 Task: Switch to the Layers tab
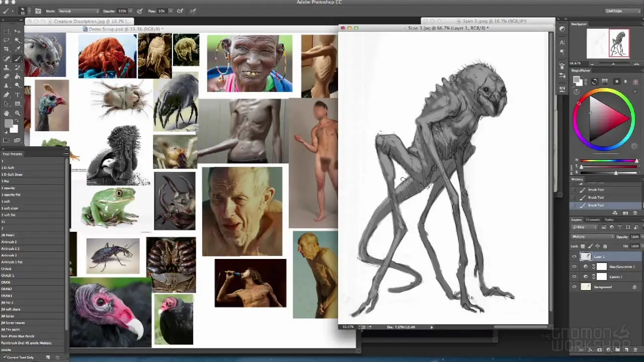pos(577,220)
